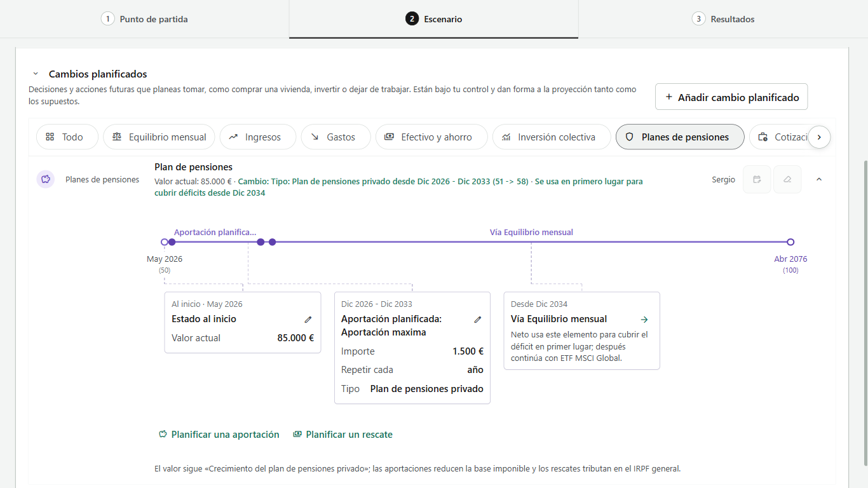868x488 pixels.
Task: Filter by Efectivo y ahorro
Action: (x=431, y=137)
